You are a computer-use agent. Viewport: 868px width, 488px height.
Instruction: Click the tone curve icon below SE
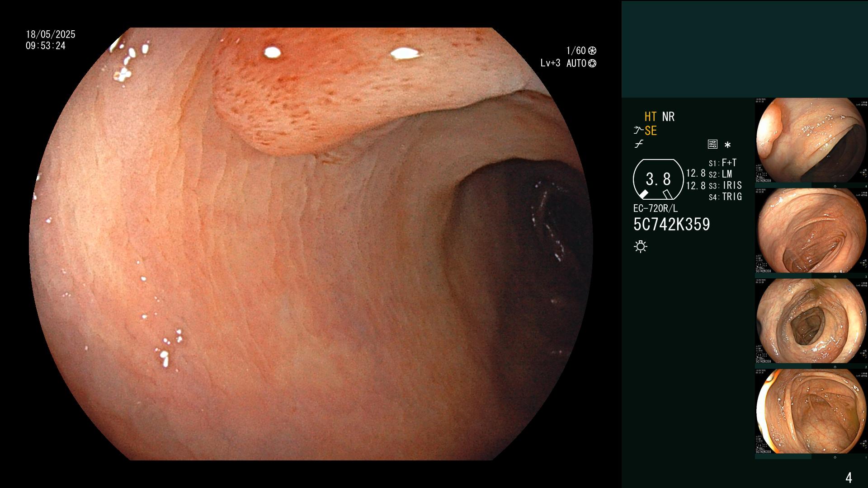point(639,144)
